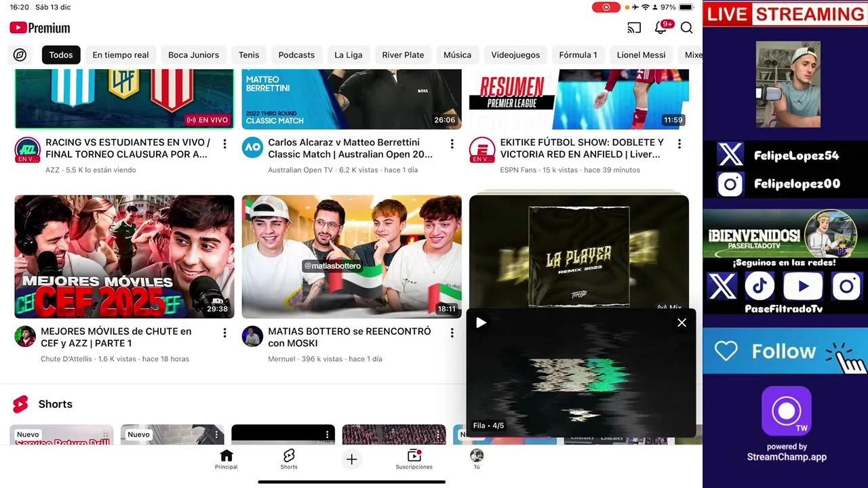Open Resumen Premier League thumbnail
The height and width of the screenshot is (488, 868).
click(x=579, y=99)
